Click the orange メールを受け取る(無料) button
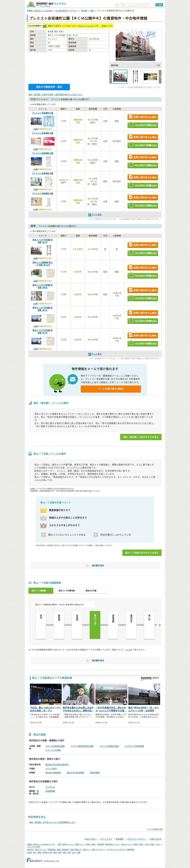Image resolution: width=190 pixels, height=868 pixels. click(111, 389)
